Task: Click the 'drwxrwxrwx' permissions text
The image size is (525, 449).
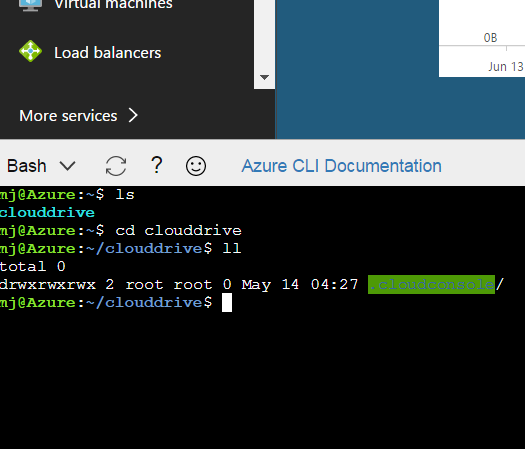Action: click(48, 285)
